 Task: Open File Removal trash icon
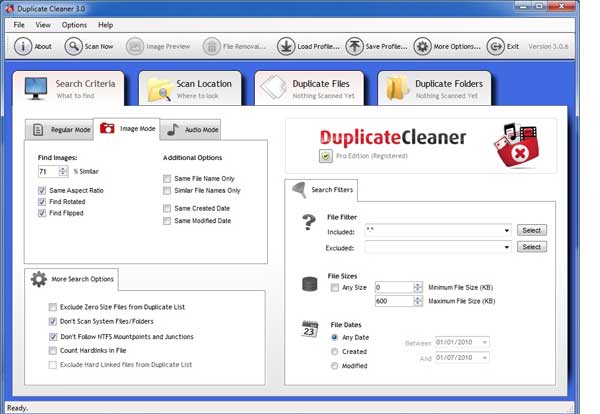(212, 46)
